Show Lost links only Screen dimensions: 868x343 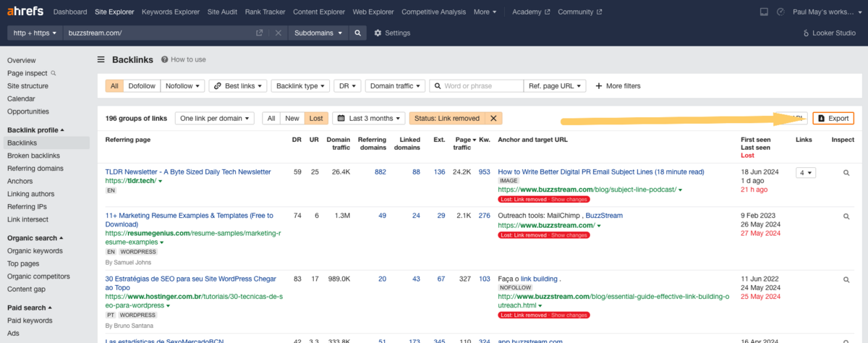(x=315, y=118)
